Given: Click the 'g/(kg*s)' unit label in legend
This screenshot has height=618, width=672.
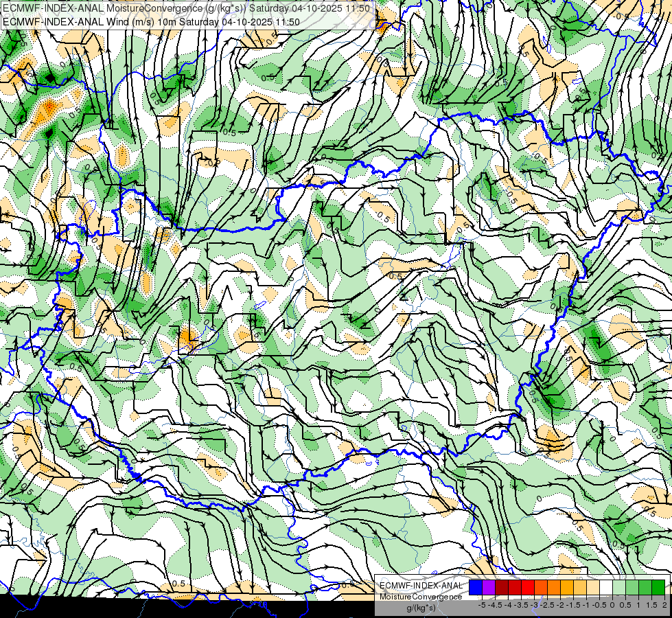Looking at the screenshot, I should [x=421, y=608].
